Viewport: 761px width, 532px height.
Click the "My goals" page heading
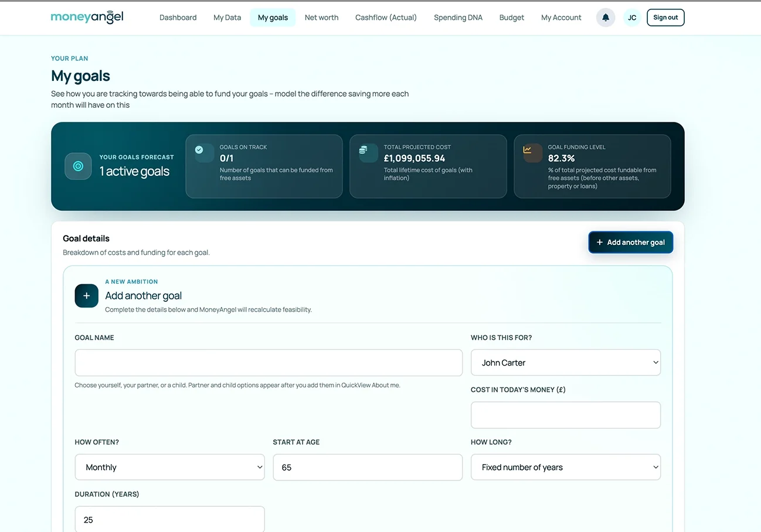tap(80, 76)
